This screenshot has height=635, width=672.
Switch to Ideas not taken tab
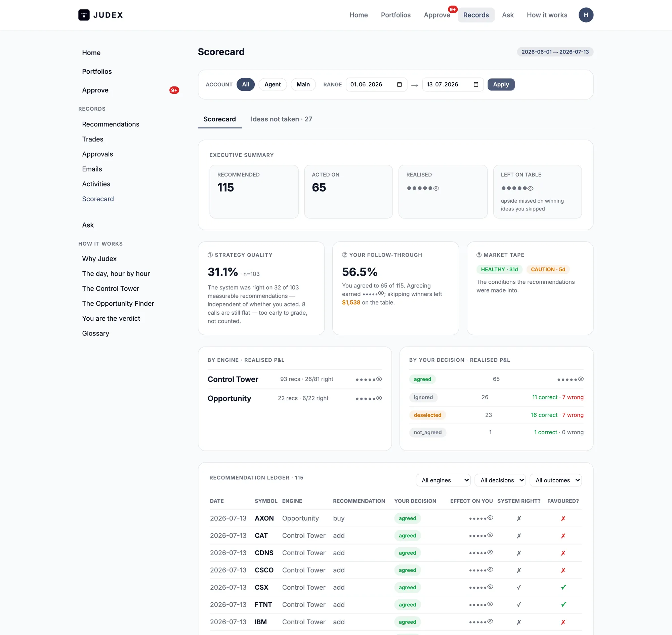(281, 119)
